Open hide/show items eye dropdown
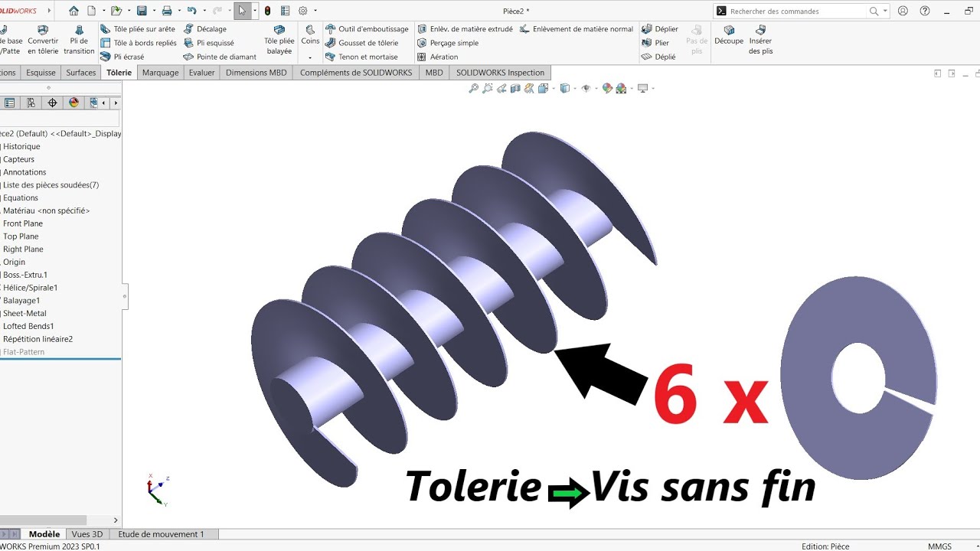This screenshot has height=551, width=980. 595,89
